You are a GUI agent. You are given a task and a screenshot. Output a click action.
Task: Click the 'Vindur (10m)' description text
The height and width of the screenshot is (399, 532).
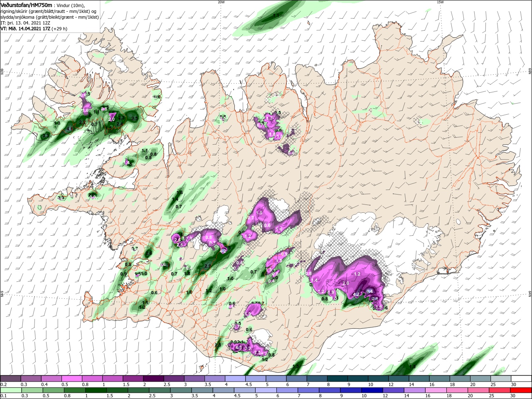[x=71, y=5]
